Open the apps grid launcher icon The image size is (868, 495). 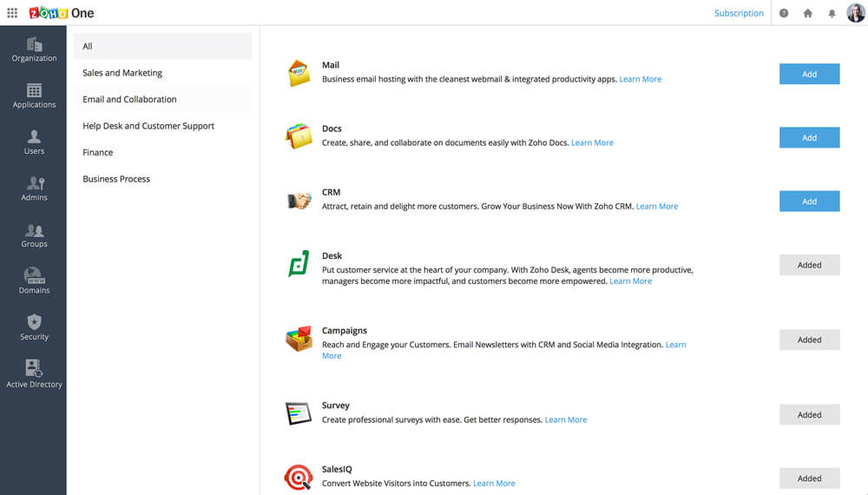click(12, 13)
